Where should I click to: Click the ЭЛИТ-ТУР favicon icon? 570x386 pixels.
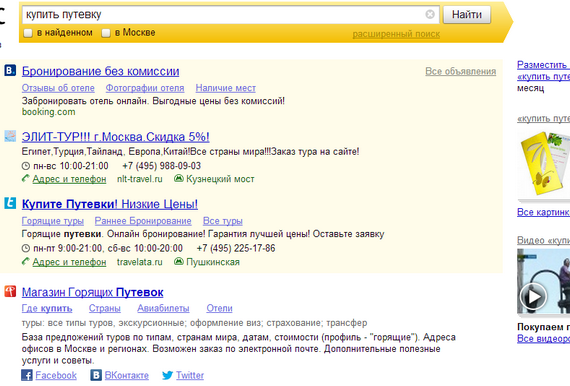pos(10,136)
